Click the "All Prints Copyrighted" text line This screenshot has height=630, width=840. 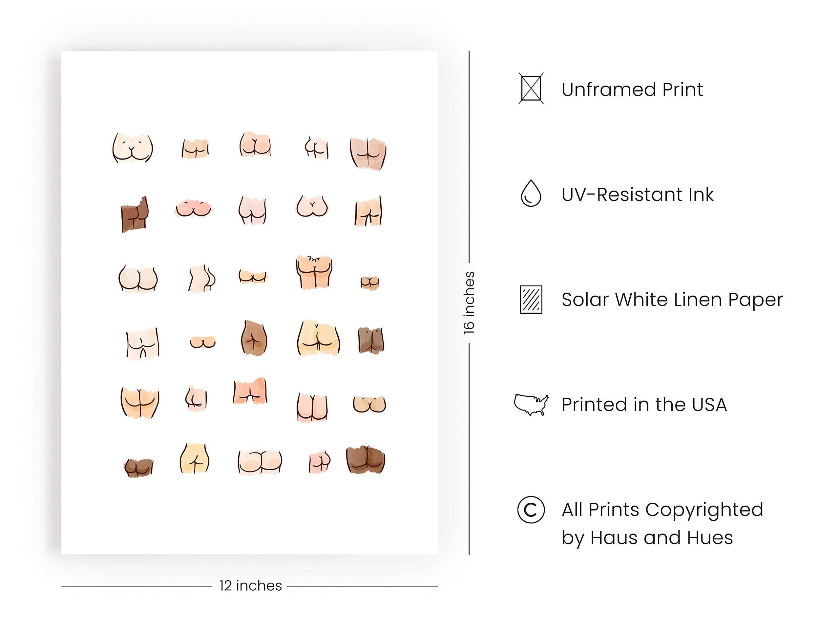(x=662, y=510)
